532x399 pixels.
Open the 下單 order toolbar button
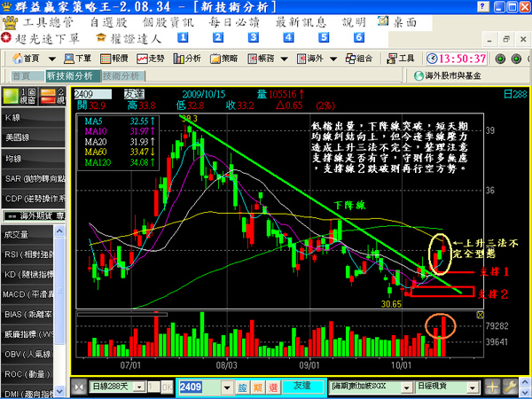click(77, 59)
